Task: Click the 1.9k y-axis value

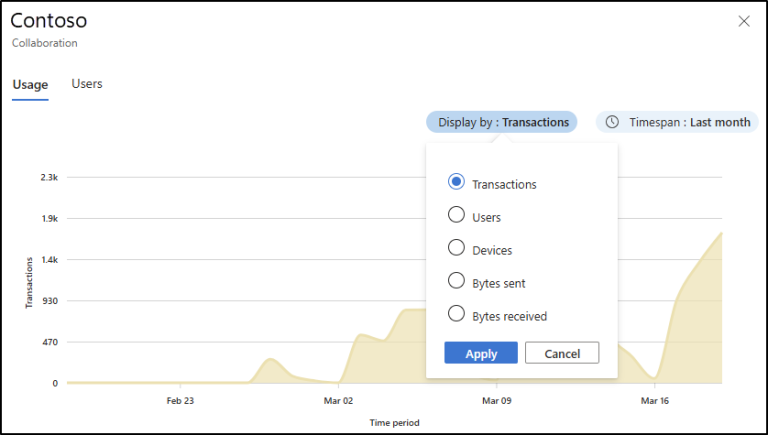Action: click(x=49, y=218)
